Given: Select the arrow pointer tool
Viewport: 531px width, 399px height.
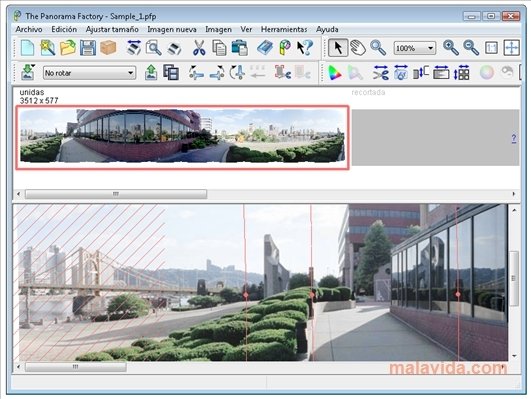Looking at the screenshot, I should point(338,48).
